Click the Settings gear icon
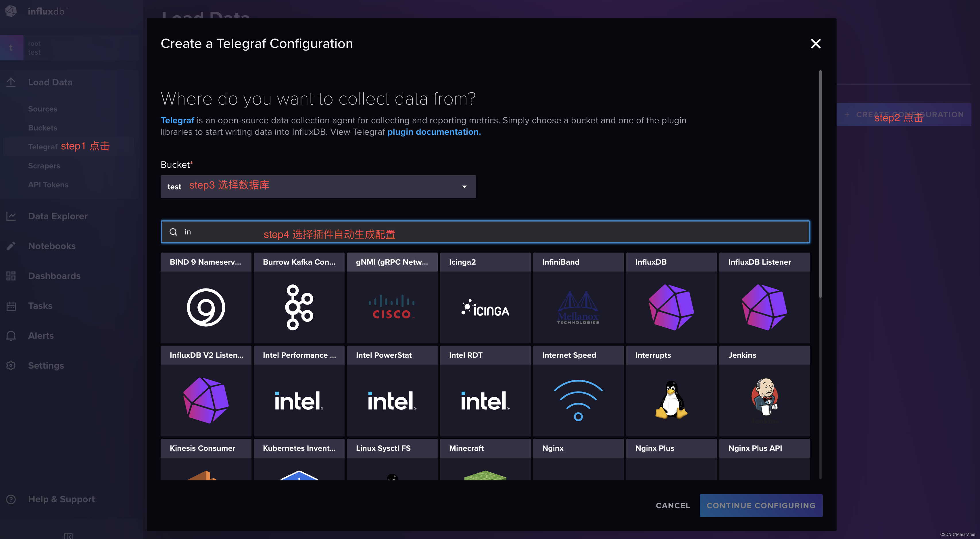980x539 pixels. [11, 365]
